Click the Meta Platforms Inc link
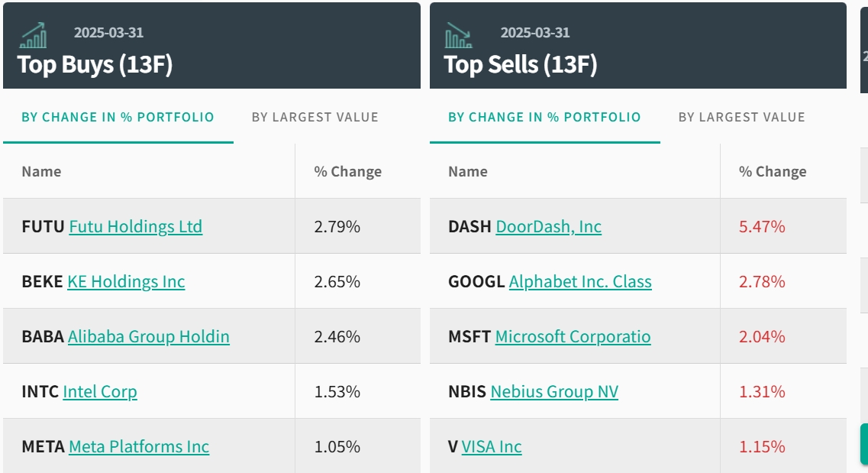Screen dimensions: 868x473 coord(139,447)
